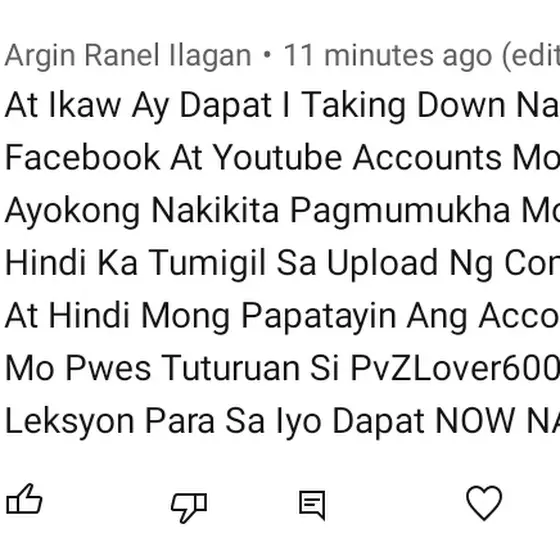Open replies with the comment icon

pyautogui.click(x=312, y=505)
